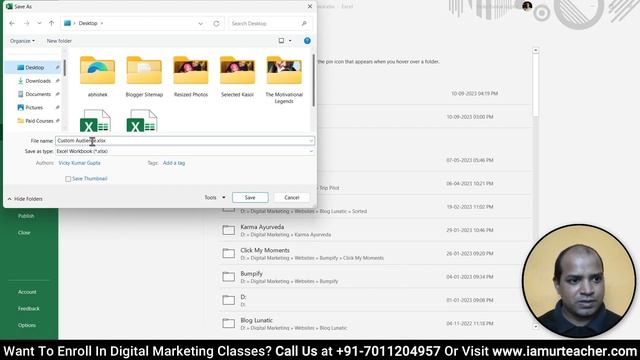Unpin Pictures using its pin icon
The width and height of the screenshot is (640, 360).
pos(58,108)
